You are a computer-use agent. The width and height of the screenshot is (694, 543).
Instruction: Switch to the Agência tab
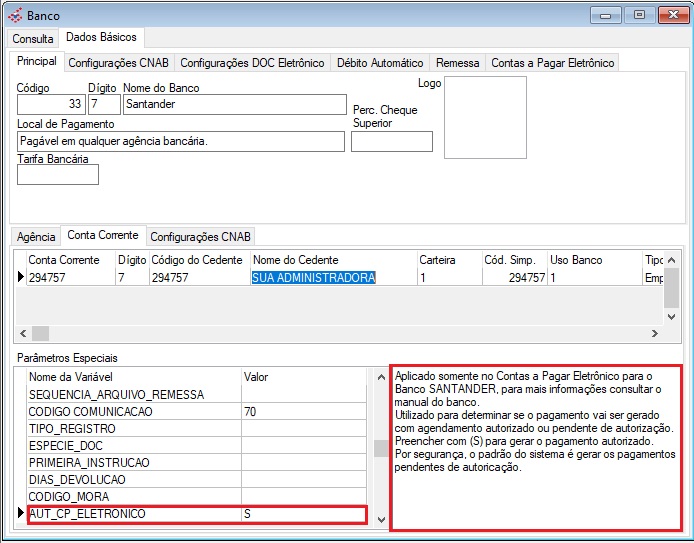[x=37, y=237]
